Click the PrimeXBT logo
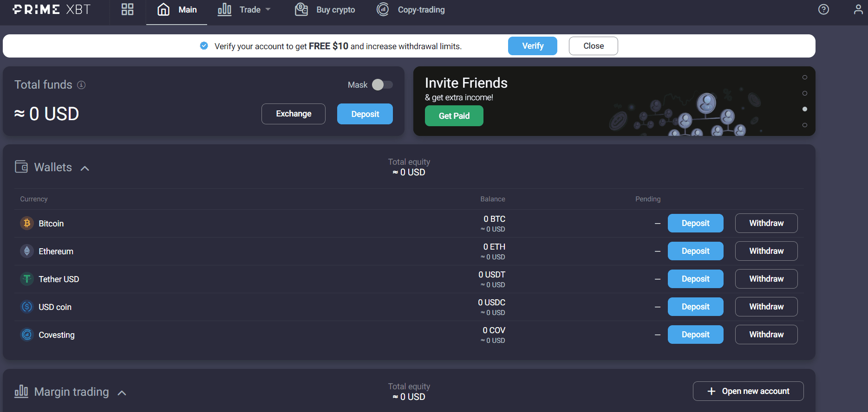This screenshot has height=412, width=868. (x=52, y=9)
